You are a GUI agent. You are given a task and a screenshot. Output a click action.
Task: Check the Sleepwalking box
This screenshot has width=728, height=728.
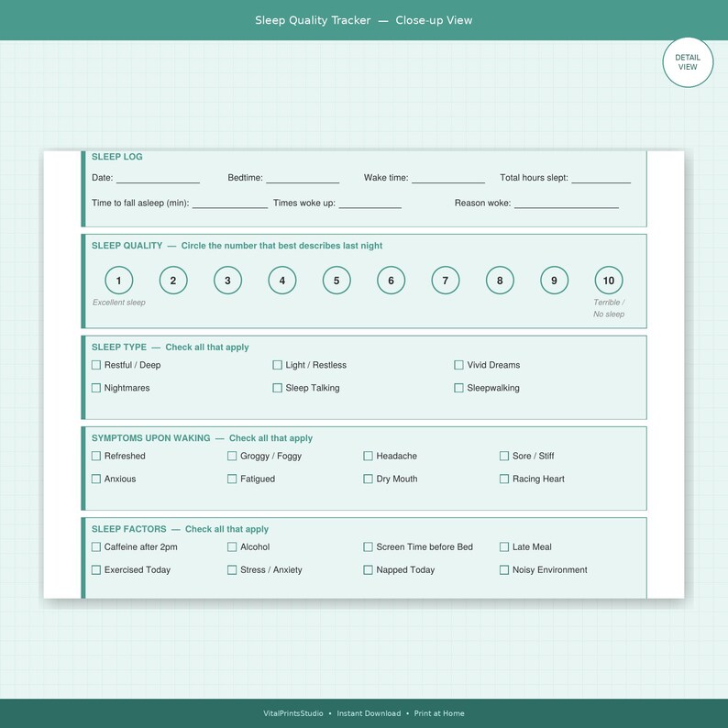(x=458, y=388)
